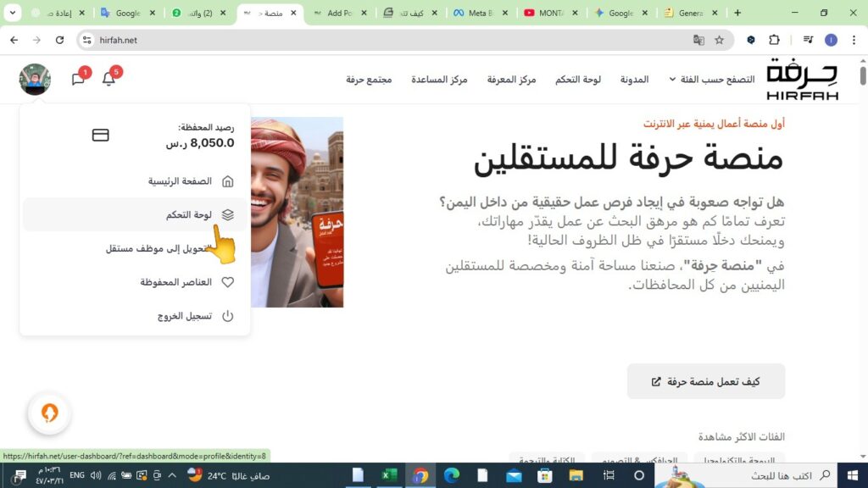The height and width of the screenshot is (488, 868).
Task: Click the Google Translate icon in address bar
Action: [698, 40]
